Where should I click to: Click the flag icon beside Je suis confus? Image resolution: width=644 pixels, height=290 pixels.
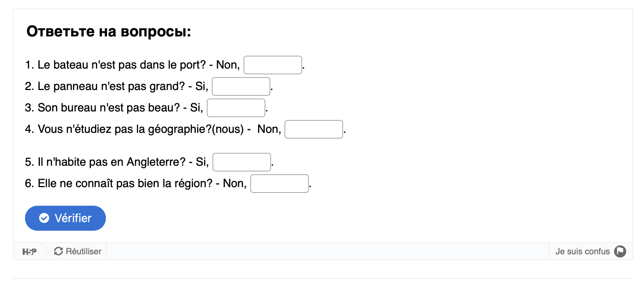(x=620, y=251)
